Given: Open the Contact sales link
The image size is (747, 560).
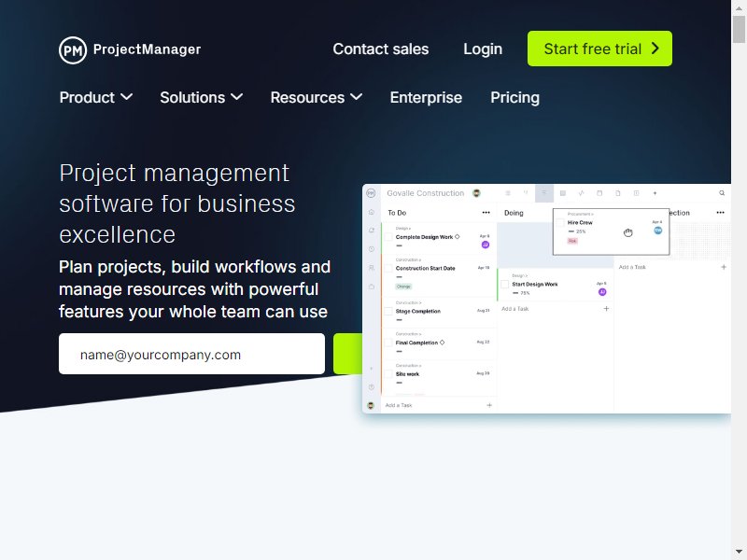Looking at the screenshot, I should 381,49.
